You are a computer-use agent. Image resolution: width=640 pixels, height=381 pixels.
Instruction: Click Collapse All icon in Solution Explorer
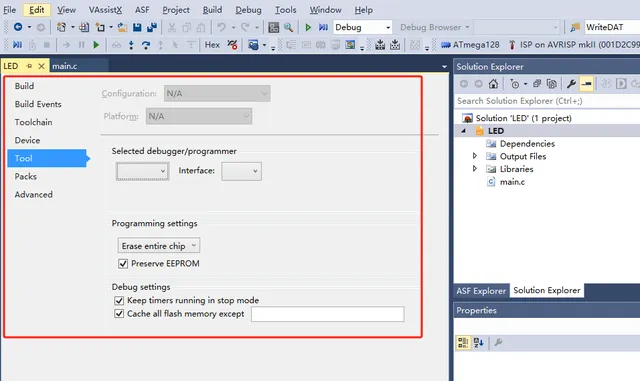click(x=537, y=84)
